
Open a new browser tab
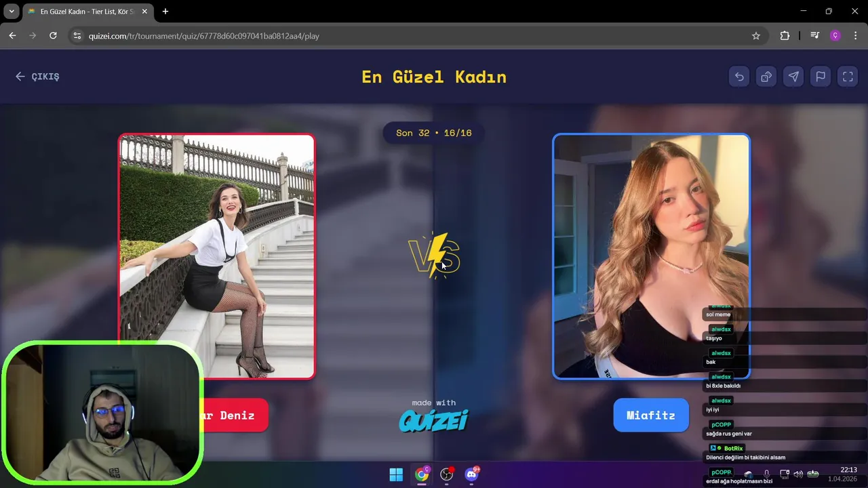165,12
